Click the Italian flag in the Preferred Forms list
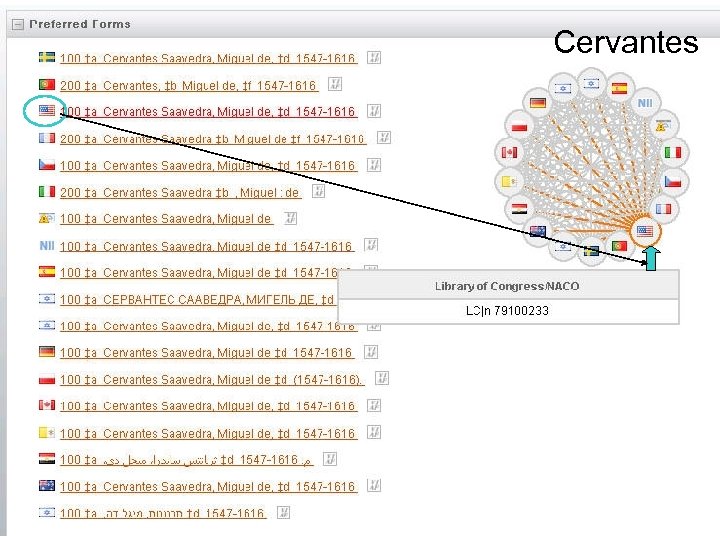This screenshot has width=720, height=540. 47,191
